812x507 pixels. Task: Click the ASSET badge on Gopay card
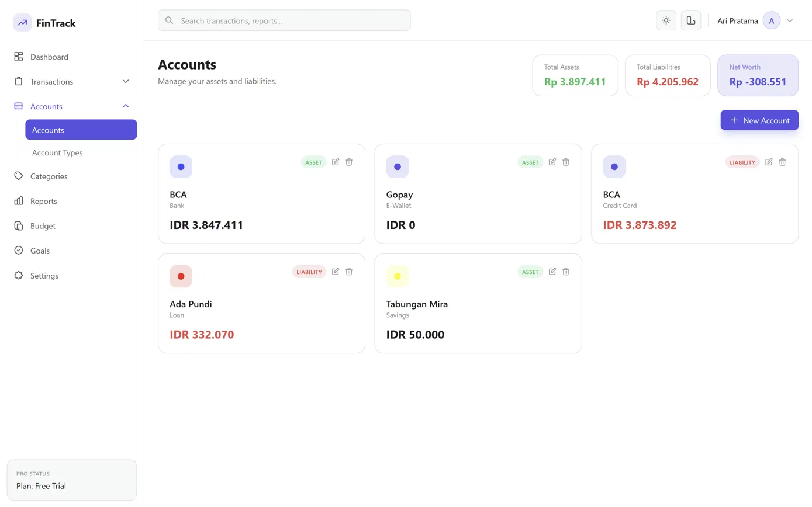530,162
